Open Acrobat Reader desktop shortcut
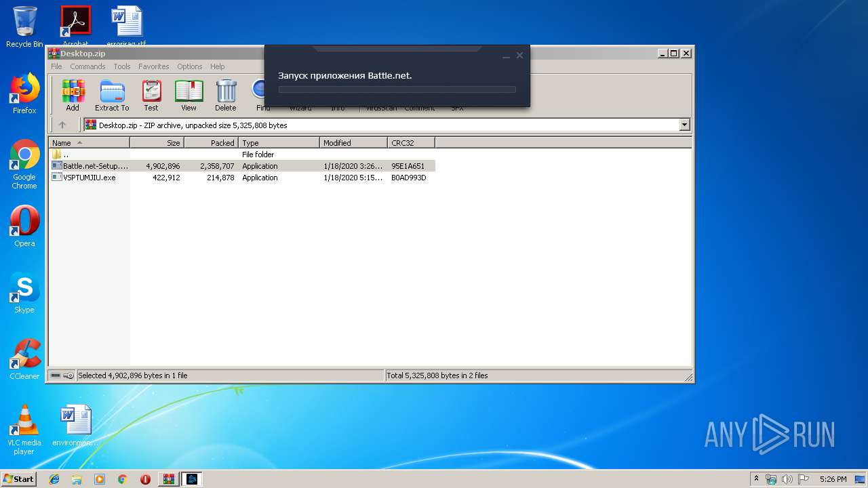The width and height of the screenshot is (868, 488). pyautogui.click(x=75, y=25)
